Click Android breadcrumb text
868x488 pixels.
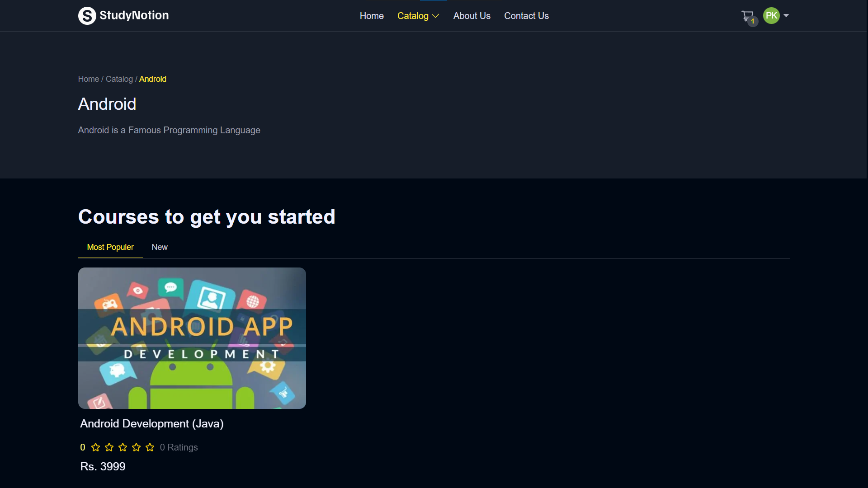pos(153,79)
